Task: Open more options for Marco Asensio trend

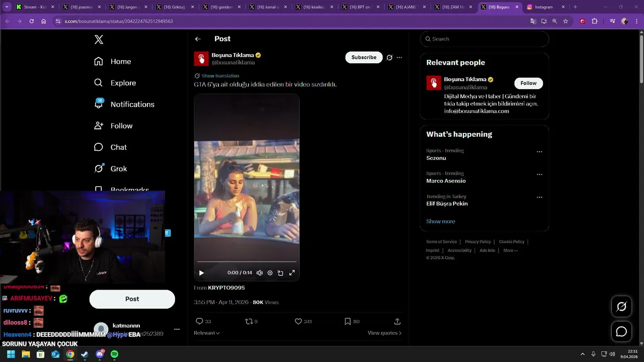Action: [539, 174]
